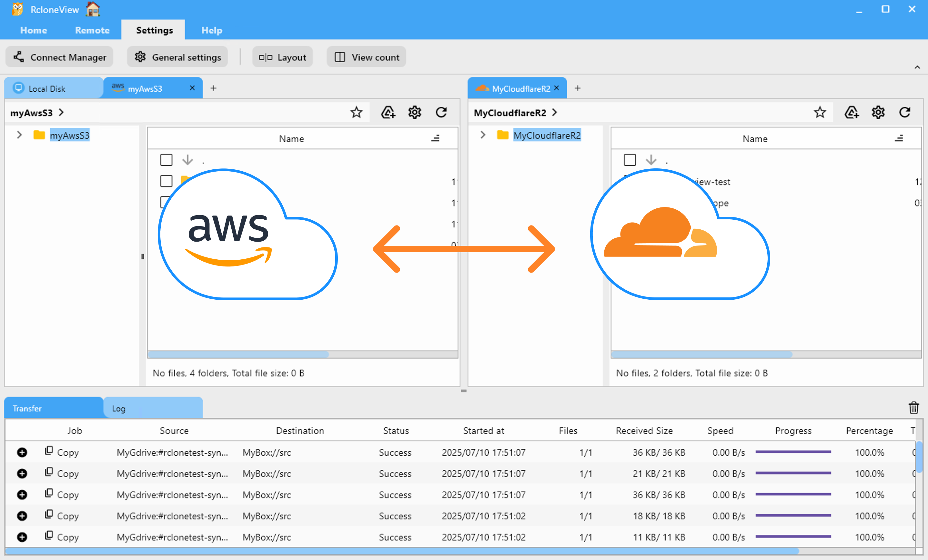Screen dimensions: 928x560
Task: Open General settings
Action: point(177,57)
